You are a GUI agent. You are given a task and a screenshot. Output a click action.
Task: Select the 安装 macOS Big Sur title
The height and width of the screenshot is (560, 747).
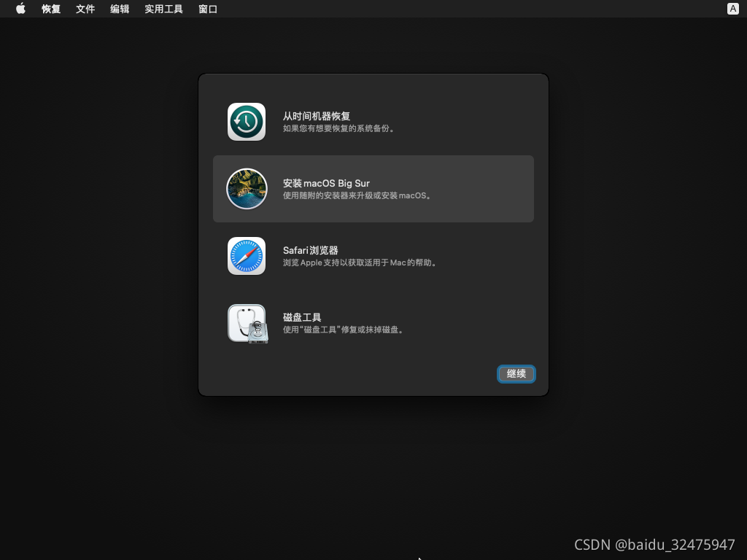coord(326,183)
